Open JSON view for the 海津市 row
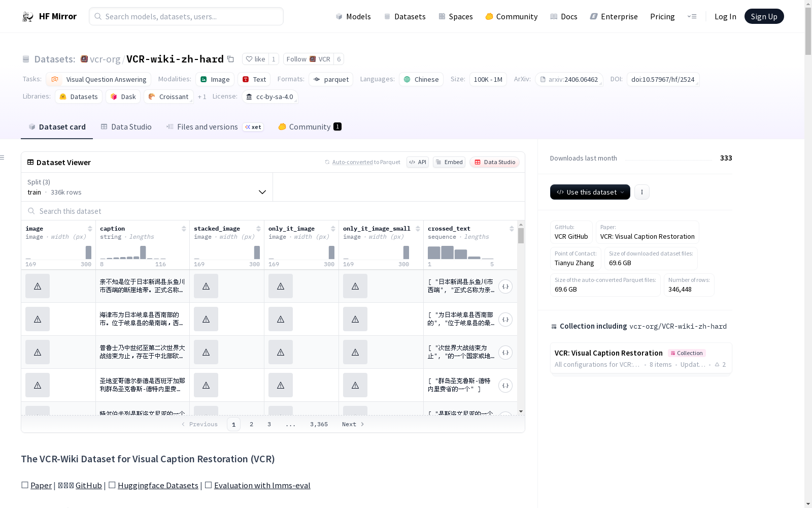This screenshot has width=812, height=508. pos(505,320)
